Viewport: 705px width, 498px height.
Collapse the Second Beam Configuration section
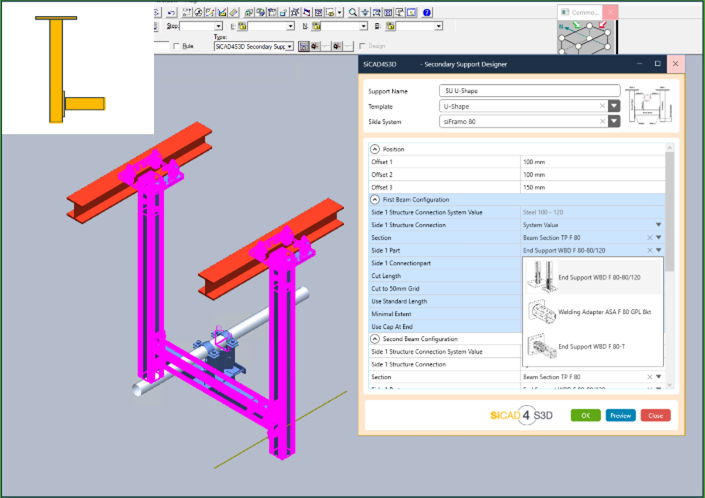click(374, 339)
